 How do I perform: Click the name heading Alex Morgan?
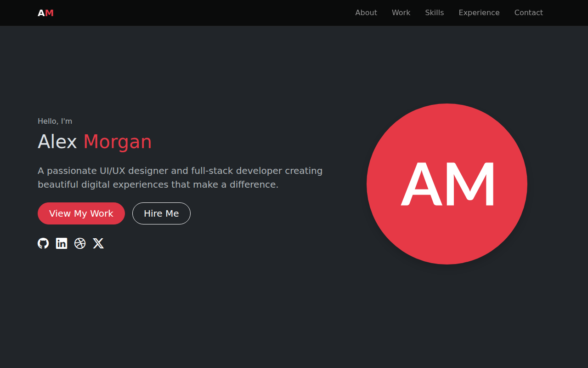point(95,142)
